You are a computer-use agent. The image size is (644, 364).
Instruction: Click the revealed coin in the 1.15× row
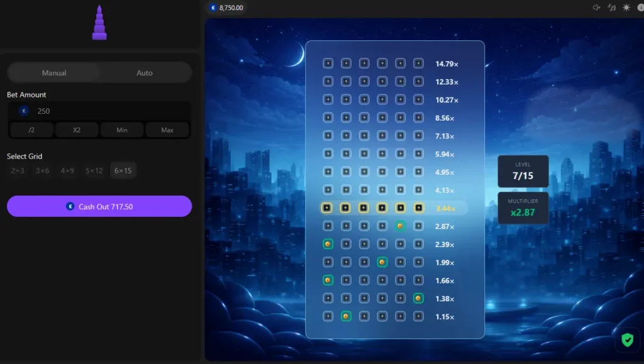point(346,316)
